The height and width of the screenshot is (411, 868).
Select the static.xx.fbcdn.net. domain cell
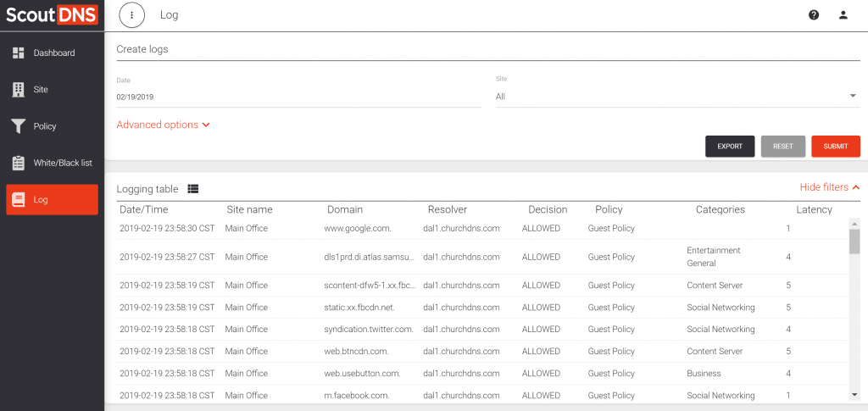(x=359, y=308)
